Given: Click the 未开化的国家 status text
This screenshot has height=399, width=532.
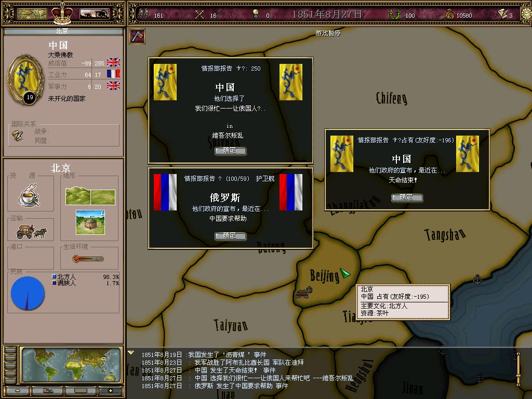Looking at the screenshot, I should pos(66,98).
